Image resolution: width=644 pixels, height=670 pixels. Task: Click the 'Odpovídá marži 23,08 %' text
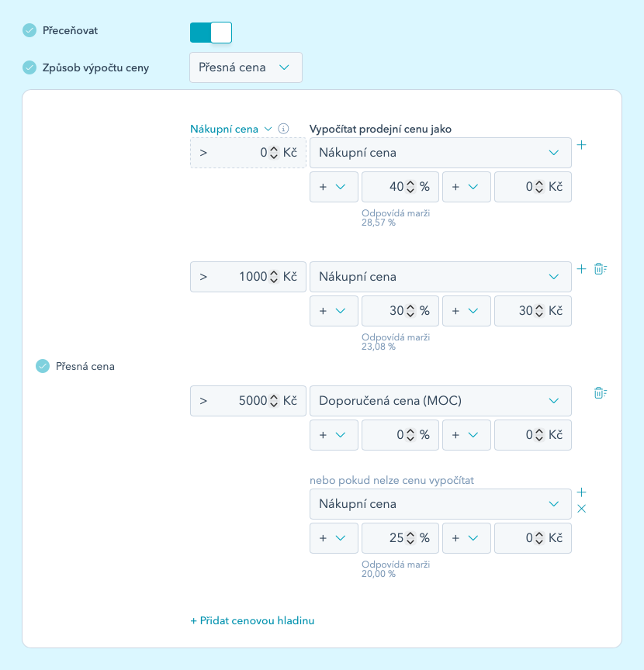tap(396, 342)
